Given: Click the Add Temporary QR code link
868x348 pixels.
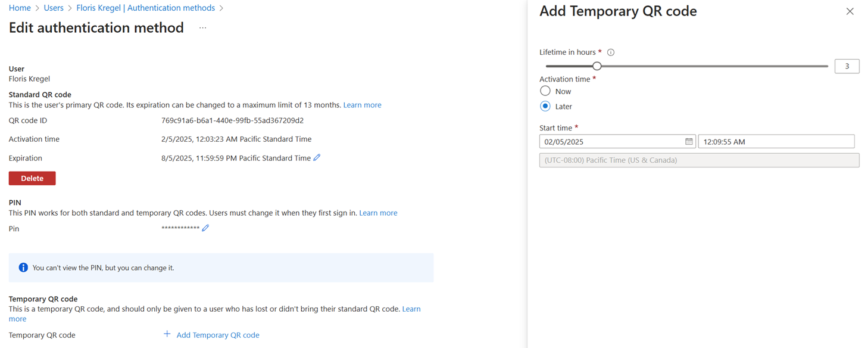Looking at the screenshot, I should tap(217, 334).
